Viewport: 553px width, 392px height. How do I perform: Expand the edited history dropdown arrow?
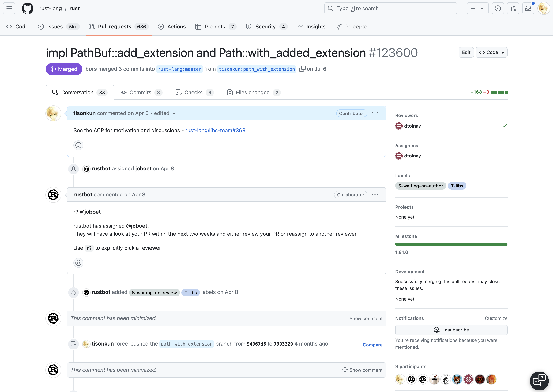(x=174, y=114)
